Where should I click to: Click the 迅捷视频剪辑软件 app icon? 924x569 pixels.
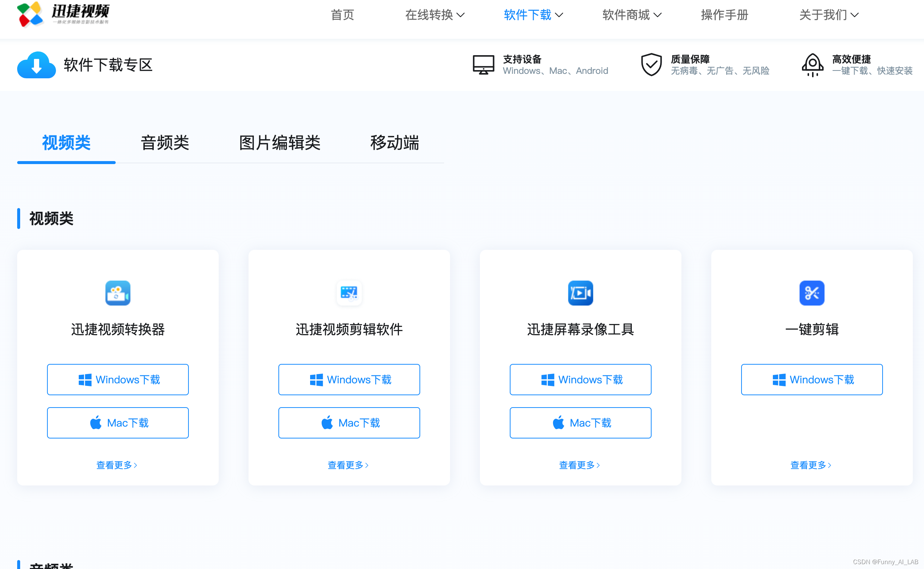click(349, 293)
